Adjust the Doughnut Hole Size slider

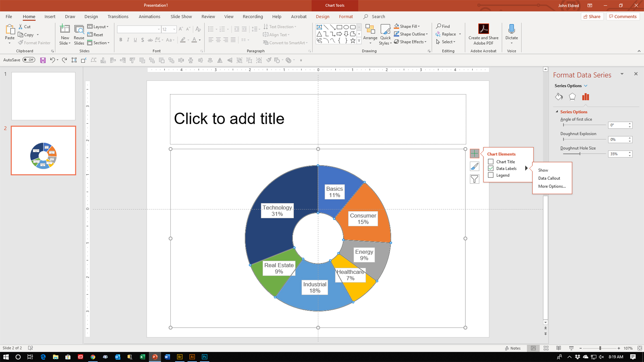[580, 154]
